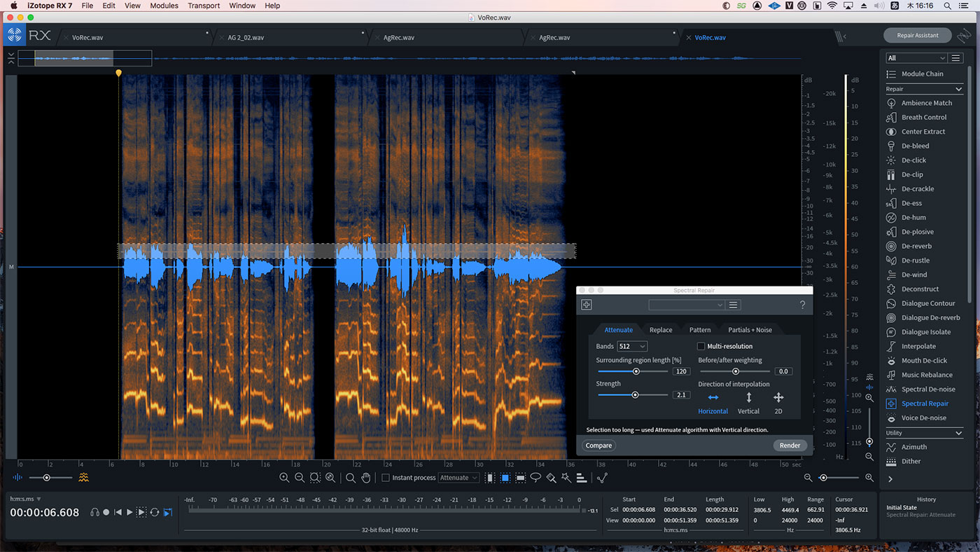Select 2D interpolation direction
This screenshot has height=552, width=980.
pos(778,404)
